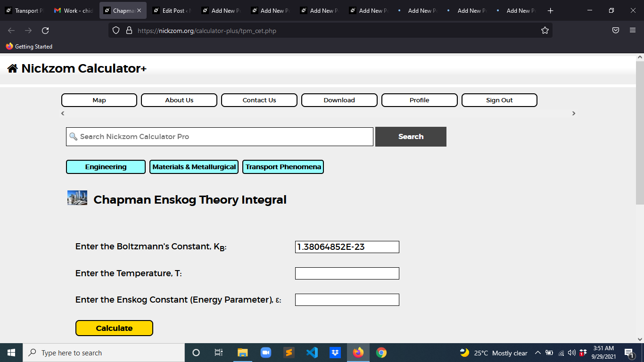Click the Boltzmann's Constant input field
Image resolution: width=644 pixels, height=362 pixels.
347,247
